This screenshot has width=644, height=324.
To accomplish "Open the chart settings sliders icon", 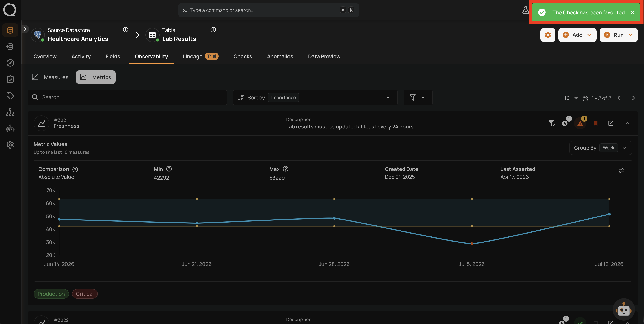I will [621, 171].
